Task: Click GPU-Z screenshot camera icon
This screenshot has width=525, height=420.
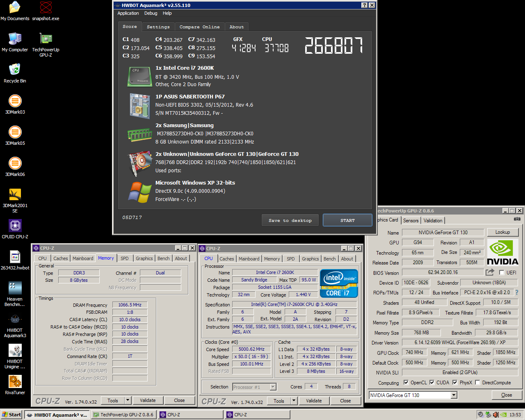Action: tap(517, 219)
